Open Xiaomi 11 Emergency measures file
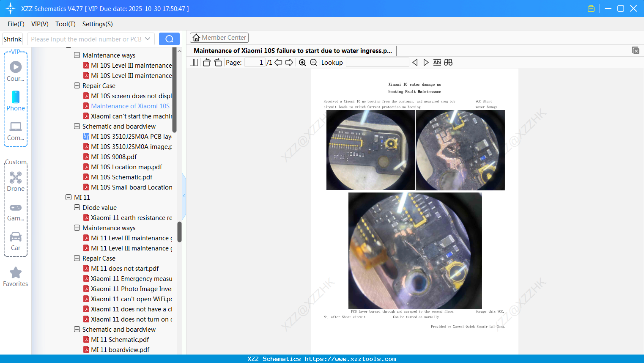Image resolution: width=644 pixels, height=363 pixels. point(127,279)
